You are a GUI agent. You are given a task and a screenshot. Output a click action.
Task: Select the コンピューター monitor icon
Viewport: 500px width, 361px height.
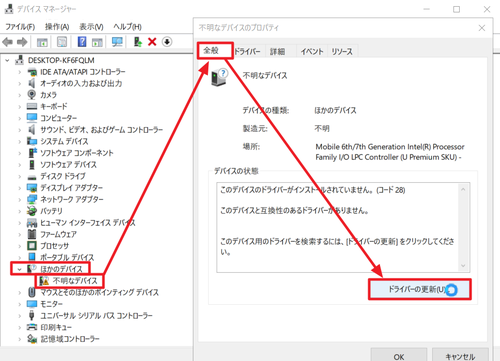coord(32,118)
